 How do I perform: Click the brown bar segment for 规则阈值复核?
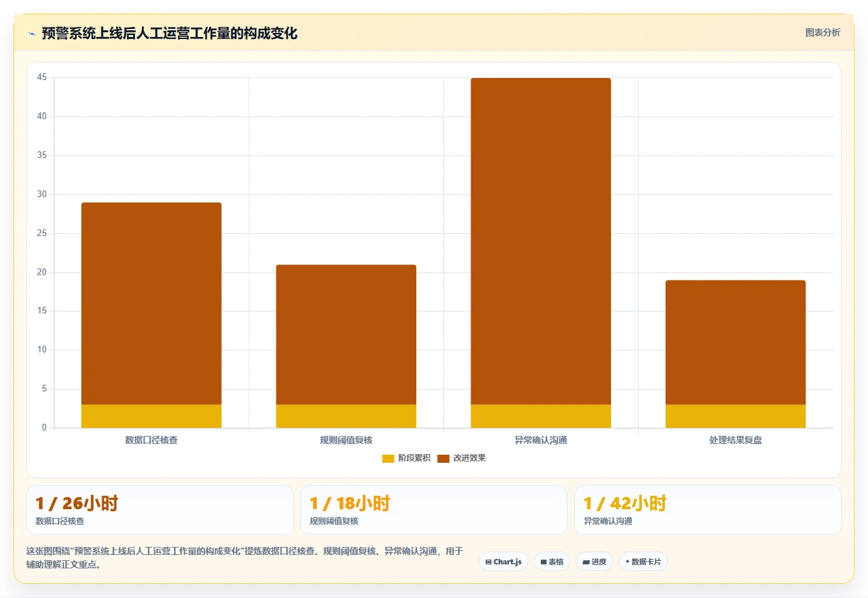(346, 334)
